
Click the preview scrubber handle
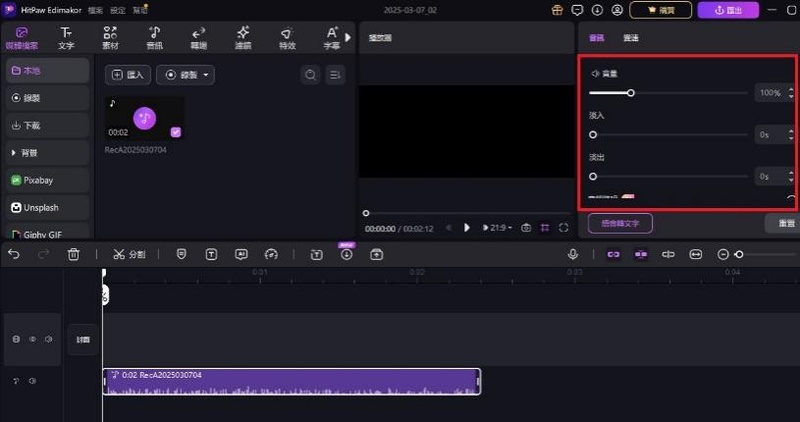pos(366,213)
